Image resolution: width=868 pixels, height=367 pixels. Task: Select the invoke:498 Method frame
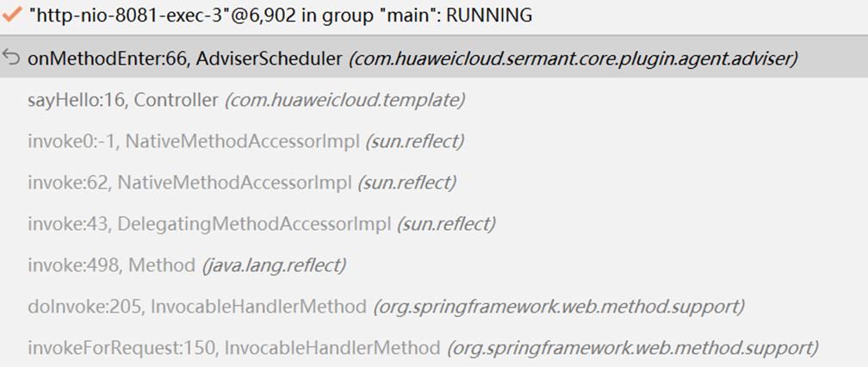tap(112, 265)
